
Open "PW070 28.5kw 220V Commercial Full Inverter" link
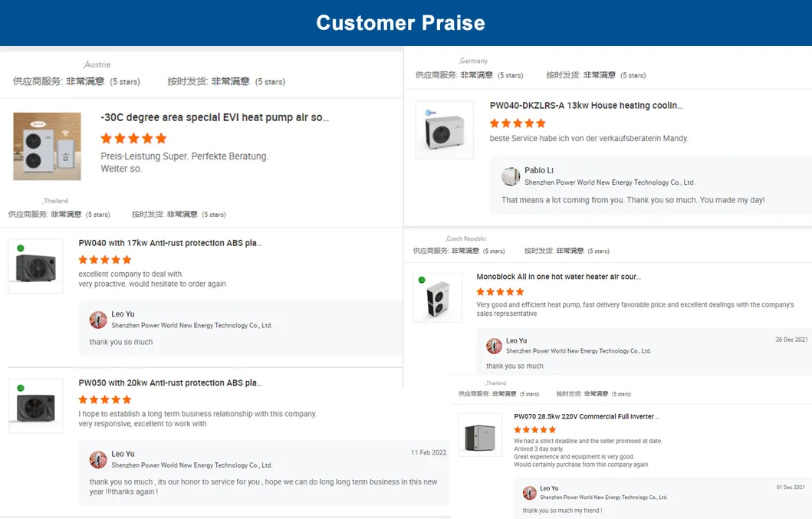[587, 417]
